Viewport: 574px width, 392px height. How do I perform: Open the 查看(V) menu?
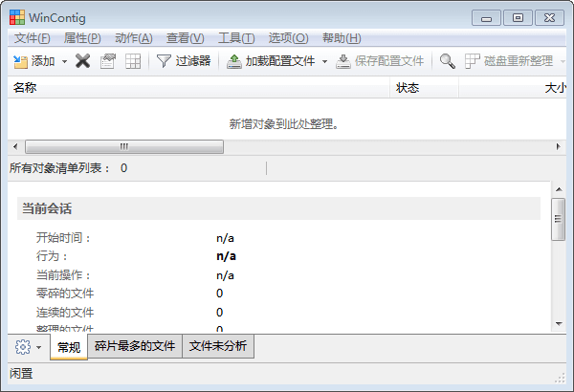coord(185,38)
